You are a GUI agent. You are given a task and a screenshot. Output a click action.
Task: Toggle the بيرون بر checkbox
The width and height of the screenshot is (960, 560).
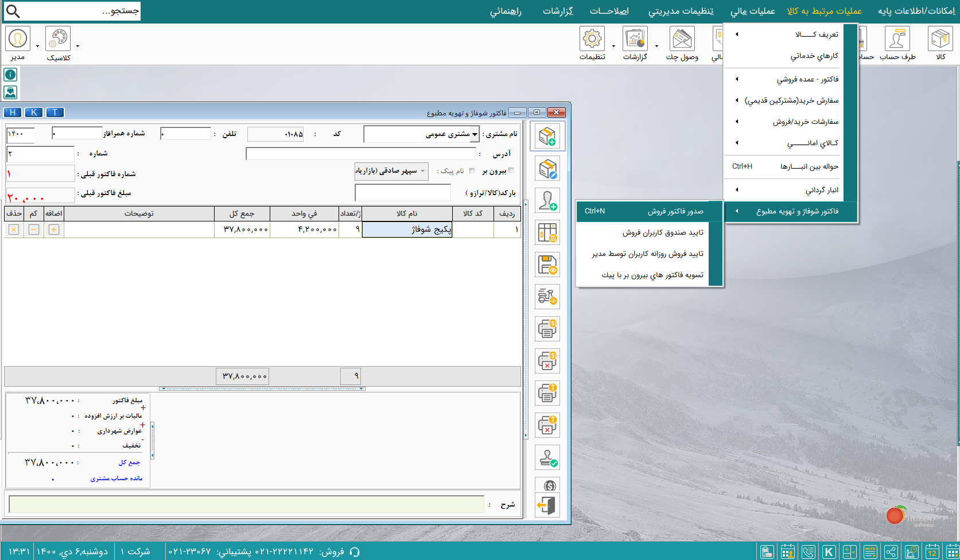click(511, 170)
